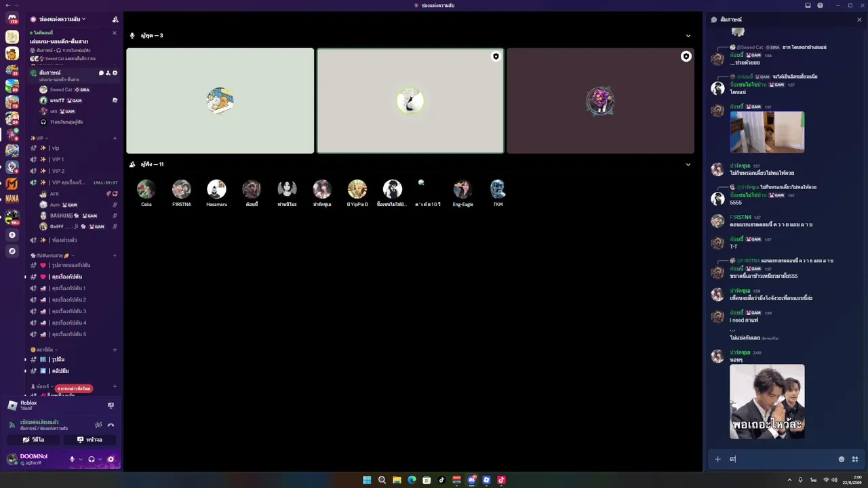Open the รูปมีม text channel
Screen dimensions: 868x488
pos(73,359)
